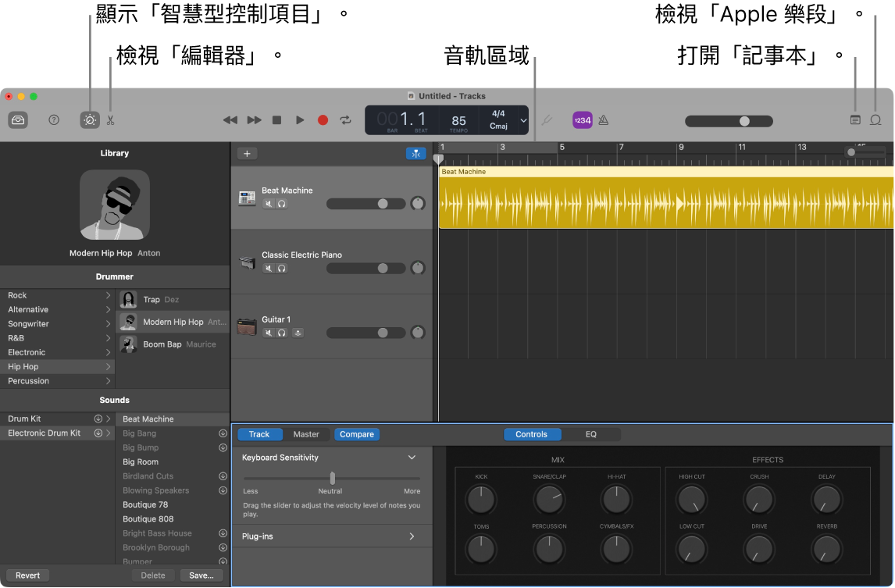The height and width of the screenshot is (588, 895).
Task: Switch to the Master tab
Action: [306, 434]
